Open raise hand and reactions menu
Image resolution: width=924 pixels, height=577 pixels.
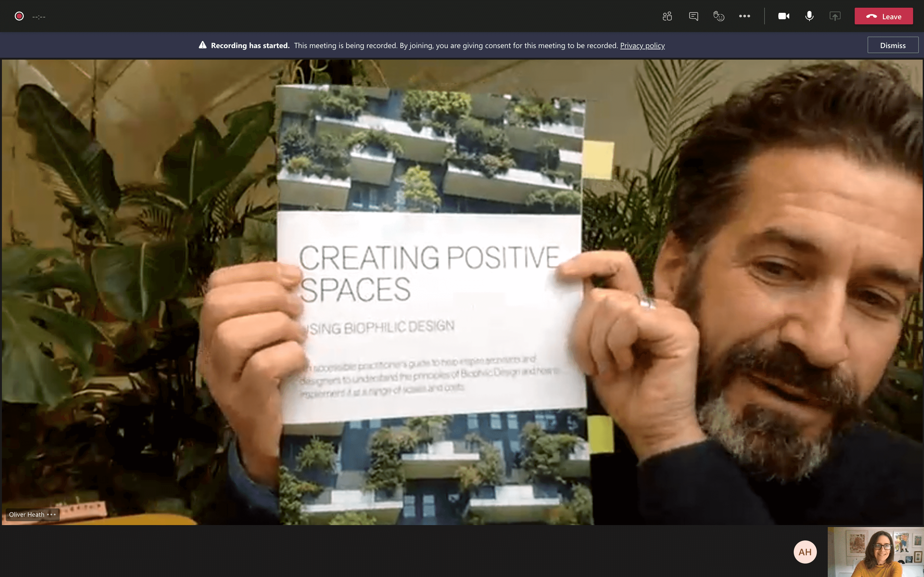[x=719, y=16]
